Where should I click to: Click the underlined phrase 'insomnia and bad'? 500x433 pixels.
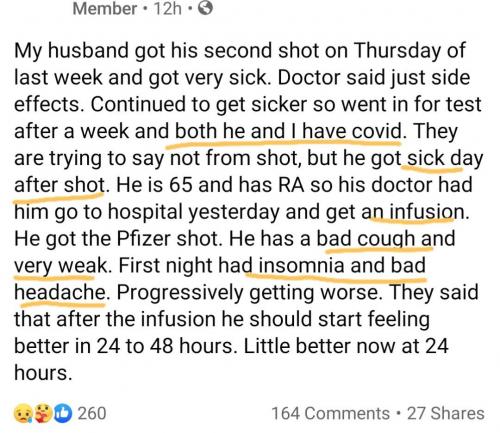tap(342, 266)
